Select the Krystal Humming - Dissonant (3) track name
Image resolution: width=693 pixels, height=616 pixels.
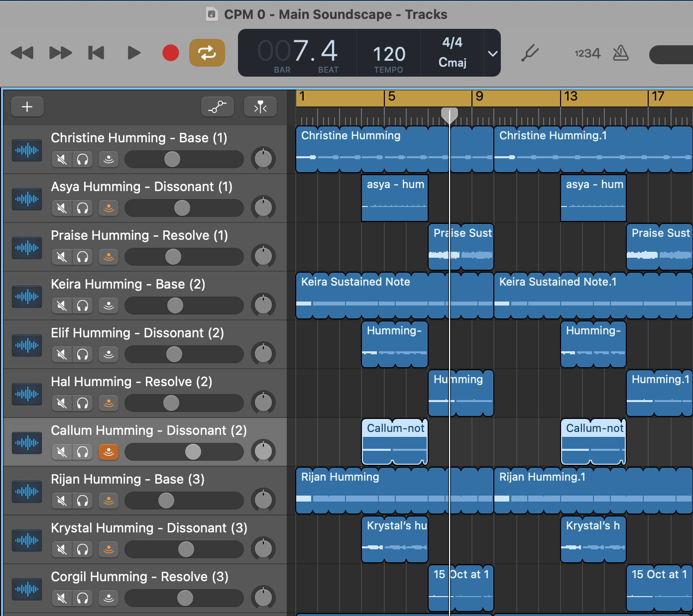pyautogui.click(x=149, y=528)
